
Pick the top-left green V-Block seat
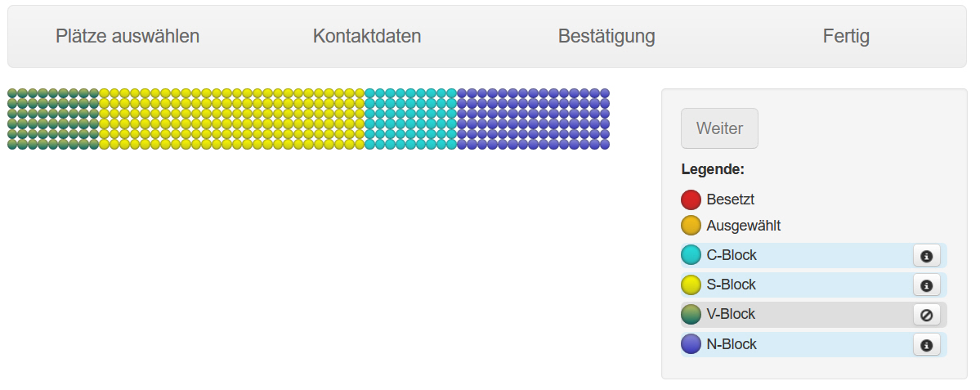coord(12,93)
